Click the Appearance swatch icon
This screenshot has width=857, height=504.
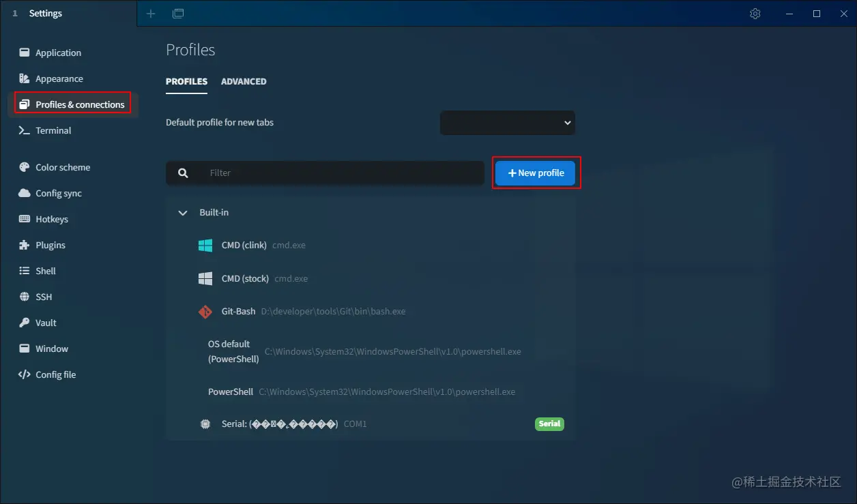tap(25, 78)
